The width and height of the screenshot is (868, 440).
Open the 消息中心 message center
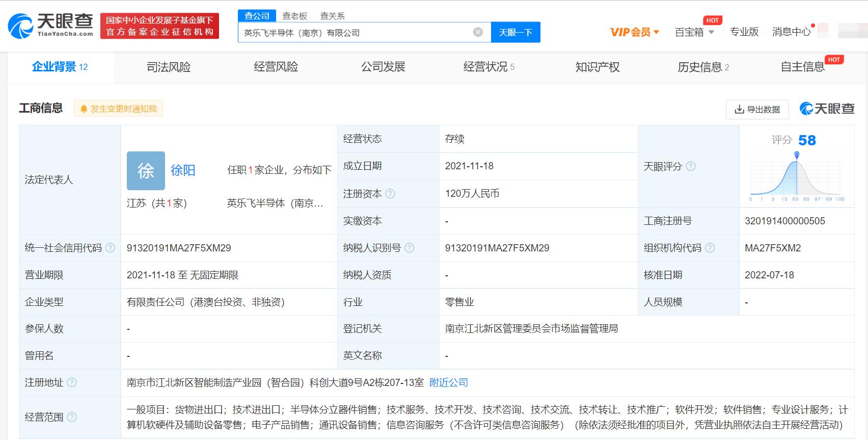point(791,32)
